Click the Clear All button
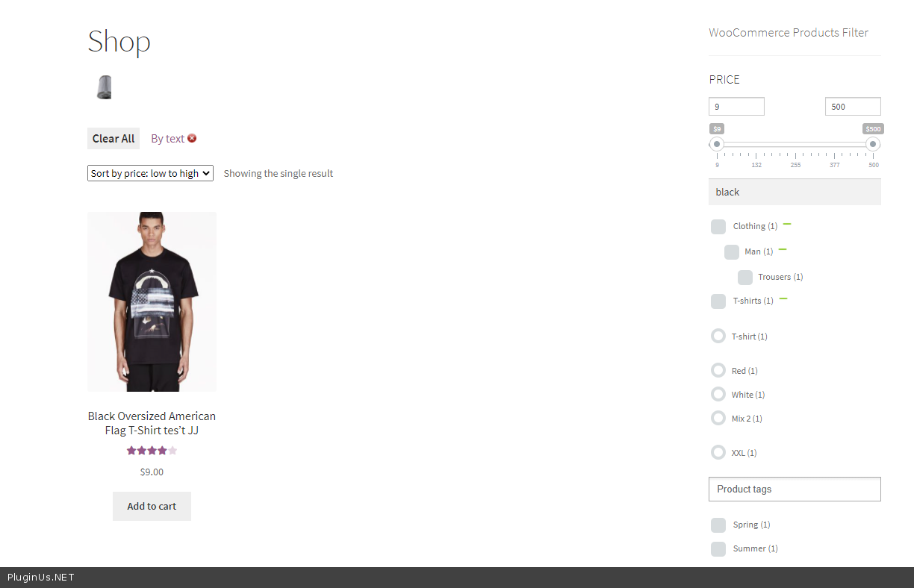Screen dimensions: 914x588 pos(114,138)
